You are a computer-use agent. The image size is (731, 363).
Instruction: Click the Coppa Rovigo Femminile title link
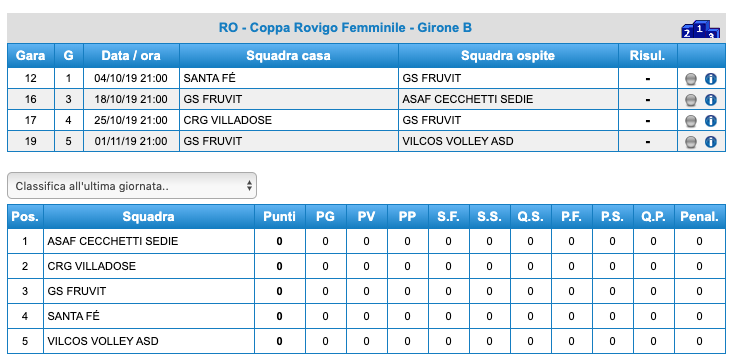click(345, 28)
